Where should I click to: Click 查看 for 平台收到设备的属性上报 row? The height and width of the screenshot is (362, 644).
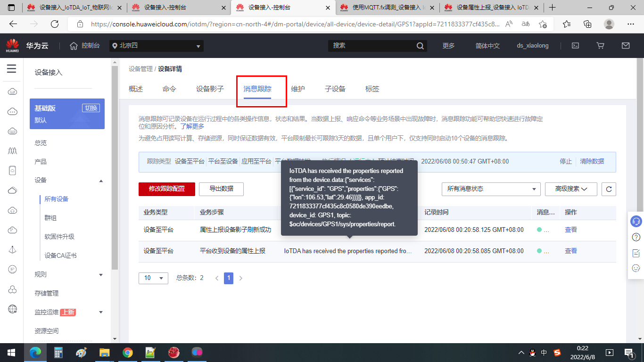pyautogui.click(x=571, y=251)
